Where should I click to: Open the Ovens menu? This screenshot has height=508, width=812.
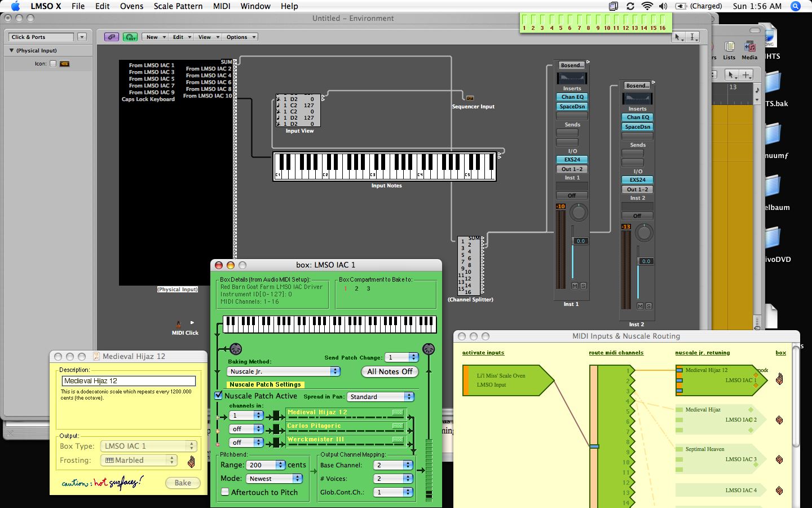[x=131, y=6]
